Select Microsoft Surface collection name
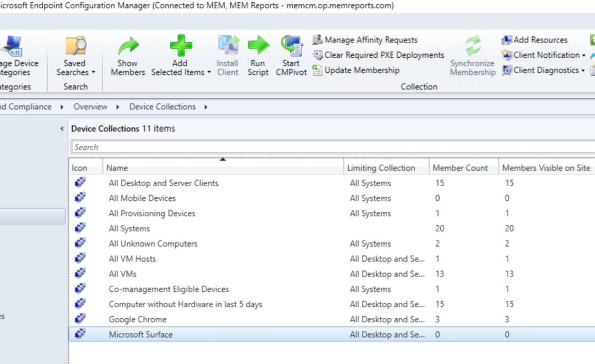 [140, 334]
